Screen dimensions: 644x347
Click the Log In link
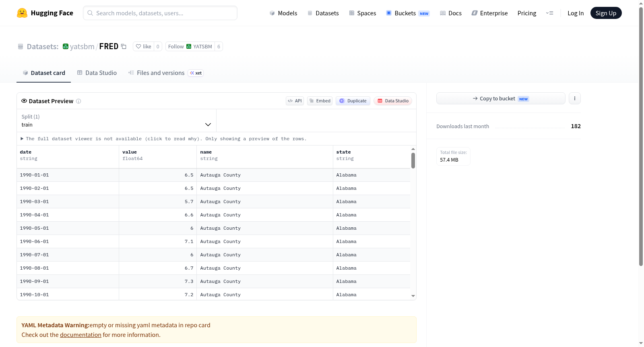(x=576, y=13)
